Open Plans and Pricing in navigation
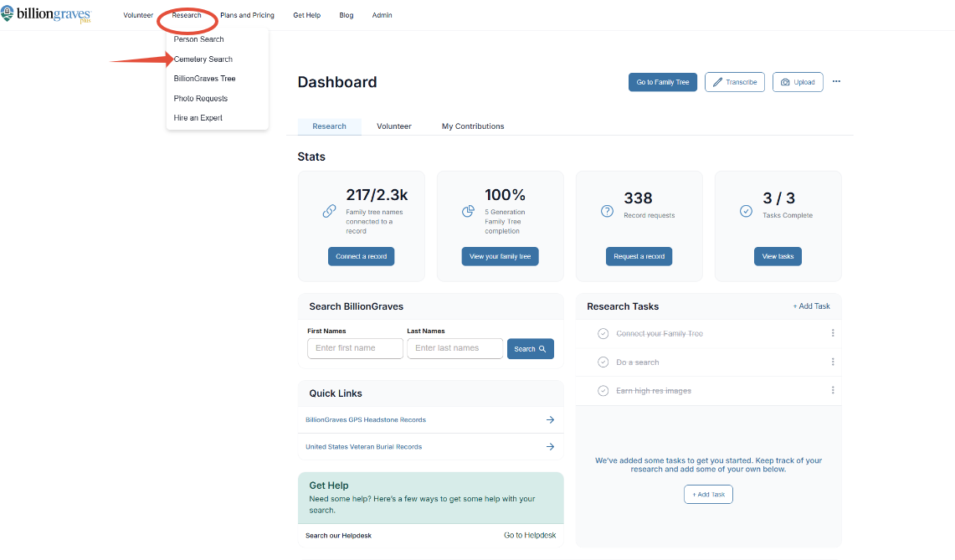955x560 pixels. 247,15
